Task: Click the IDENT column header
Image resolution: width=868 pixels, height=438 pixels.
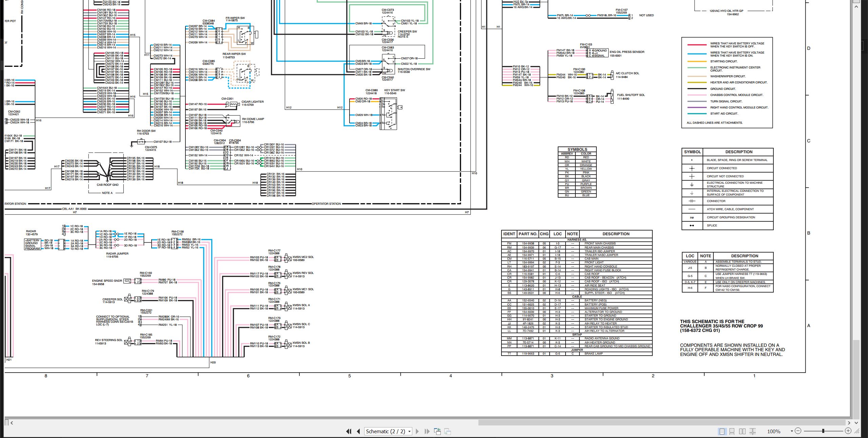Action: pos(509,234)
